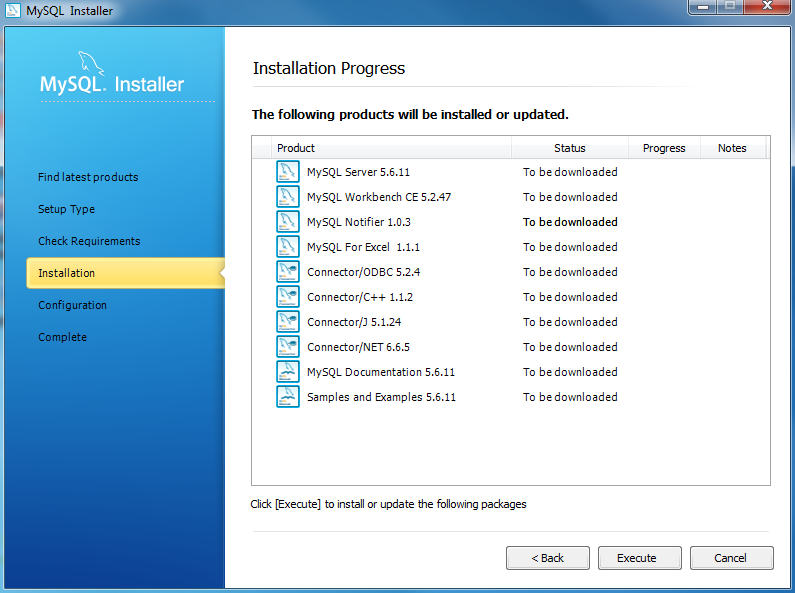Click the Connector/J 5.1.24 icon
The image size is (795, 593).
[287, 322]
